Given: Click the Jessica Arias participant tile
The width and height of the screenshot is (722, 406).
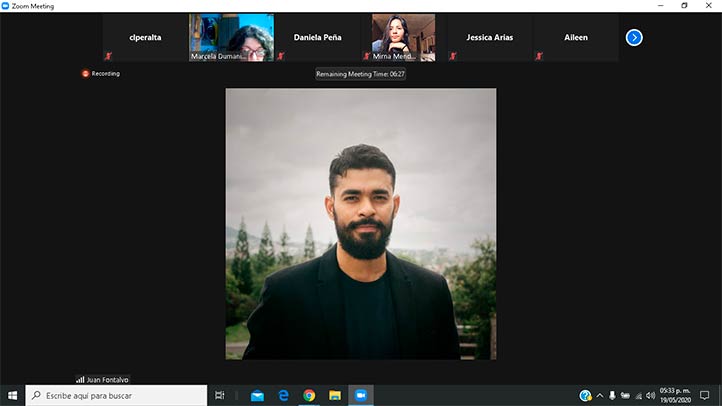Looking at the screenshot, I should point(489,38).
